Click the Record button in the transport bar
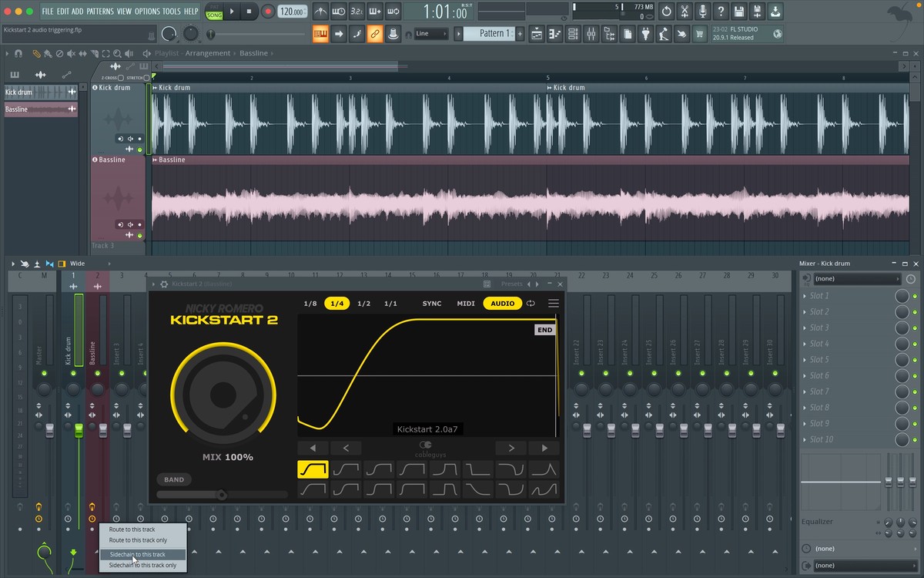924x578 pixels. (x=268, y=12)
